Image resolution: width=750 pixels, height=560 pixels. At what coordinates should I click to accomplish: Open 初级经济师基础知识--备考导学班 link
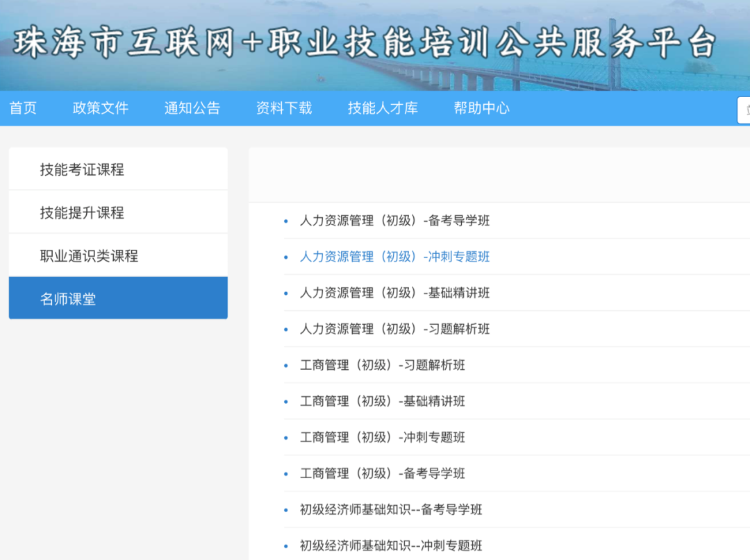pyautogui.click(x=391, y=509)
